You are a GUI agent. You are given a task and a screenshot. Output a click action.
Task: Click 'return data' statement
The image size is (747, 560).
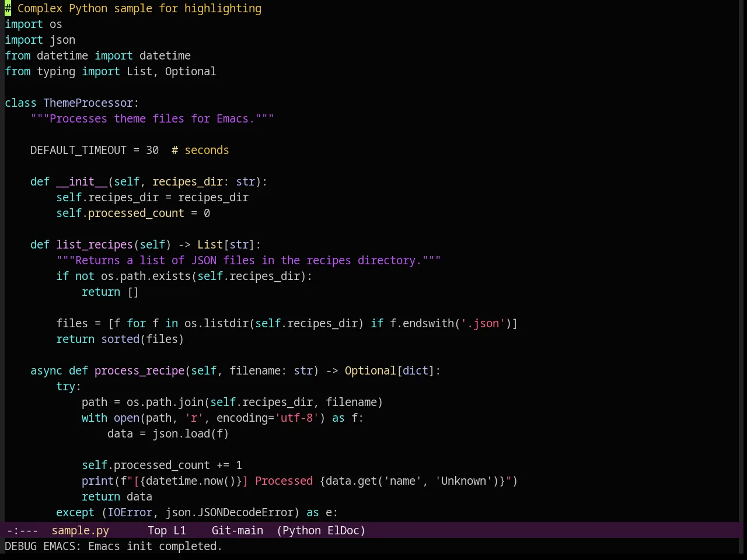point(117,496)
